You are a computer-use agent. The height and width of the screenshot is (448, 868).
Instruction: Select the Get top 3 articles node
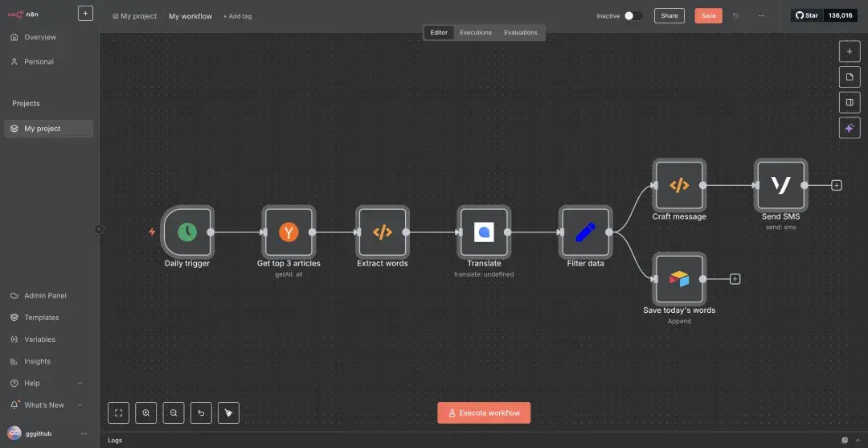click(289, 232)
